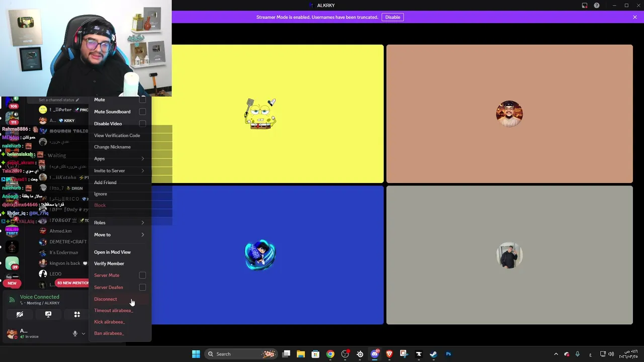Select Verify Member option

[109, 264]
